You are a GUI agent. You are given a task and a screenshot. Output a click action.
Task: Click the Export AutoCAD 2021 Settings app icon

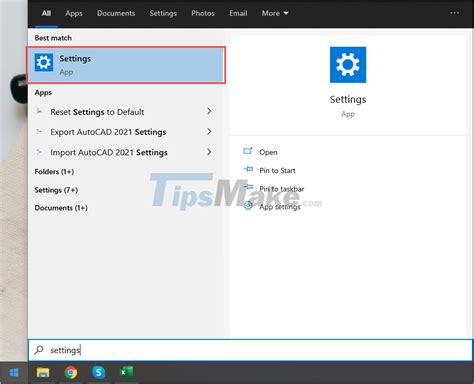(x=39, y=132)
